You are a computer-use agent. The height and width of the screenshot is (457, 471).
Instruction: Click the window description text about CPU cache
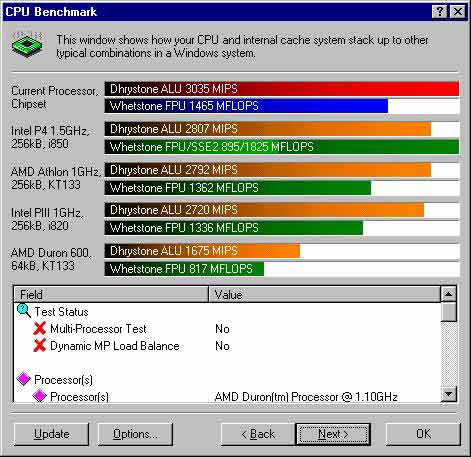(242, 46)
